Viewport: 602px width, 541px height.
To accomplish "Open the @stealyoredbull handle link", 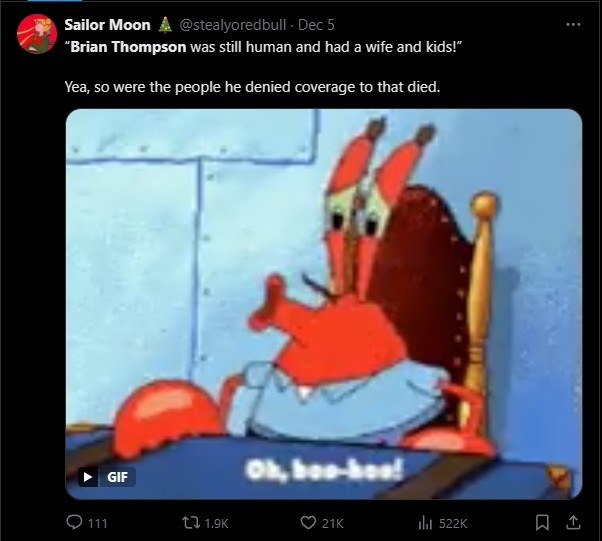I will click(x=233, y=25).
